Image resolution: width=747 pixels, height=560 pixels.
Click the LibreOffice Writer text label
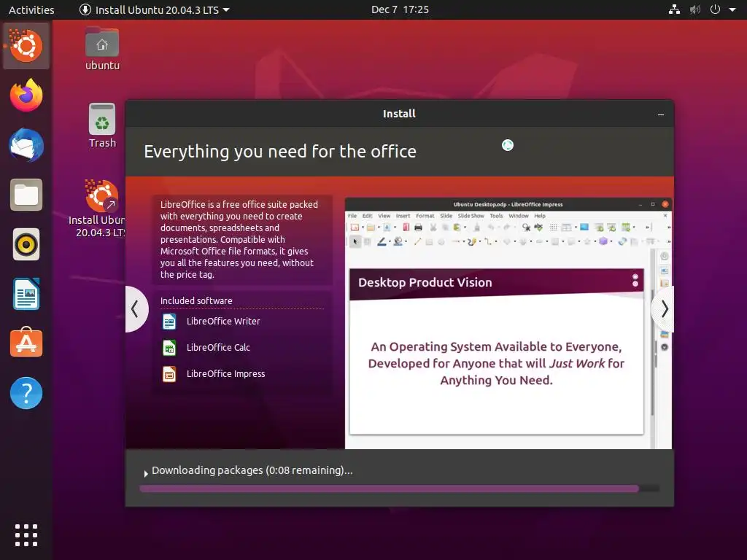pos(223,322)
